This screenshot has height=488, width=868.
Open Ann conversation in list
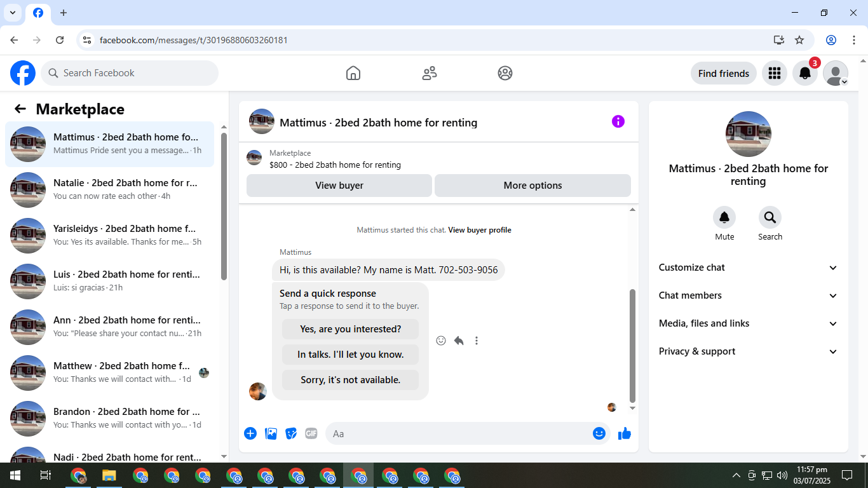tap(109, 327)
